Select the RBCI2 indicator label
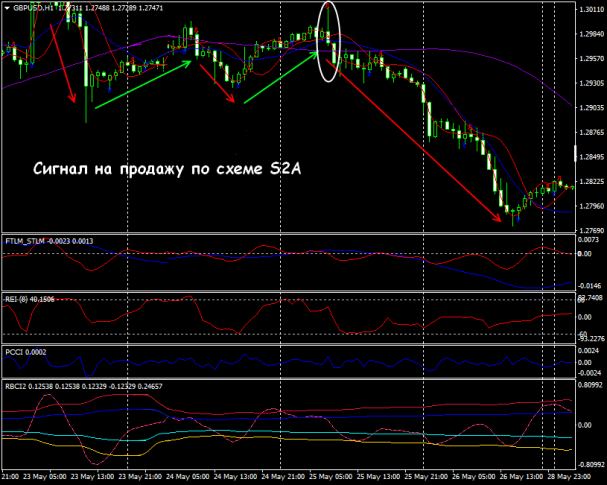The image size is (607, 485). [x=15, y=386]
